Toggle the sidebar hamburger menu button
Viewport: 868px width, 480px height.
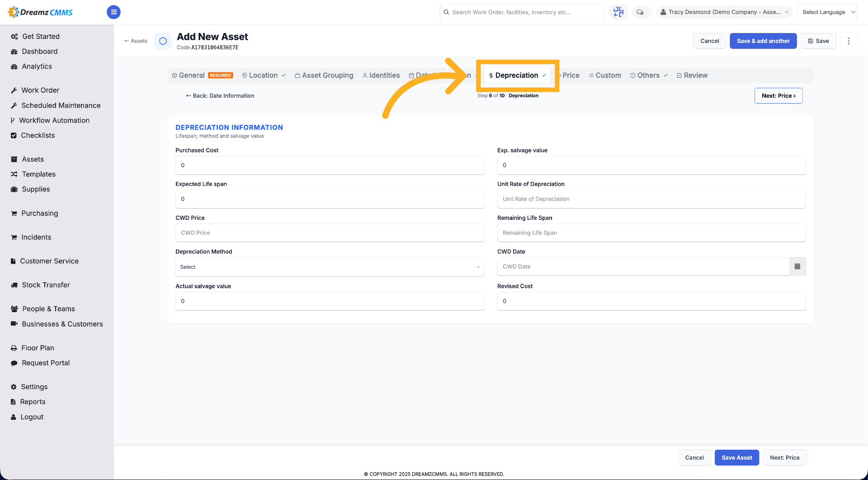coord(113,12)
